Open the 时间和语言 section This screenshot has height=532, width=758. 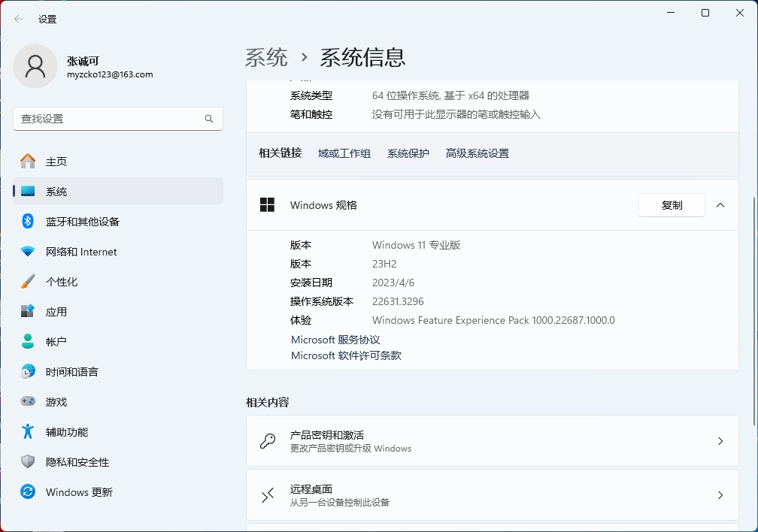[x=118, y=372]
